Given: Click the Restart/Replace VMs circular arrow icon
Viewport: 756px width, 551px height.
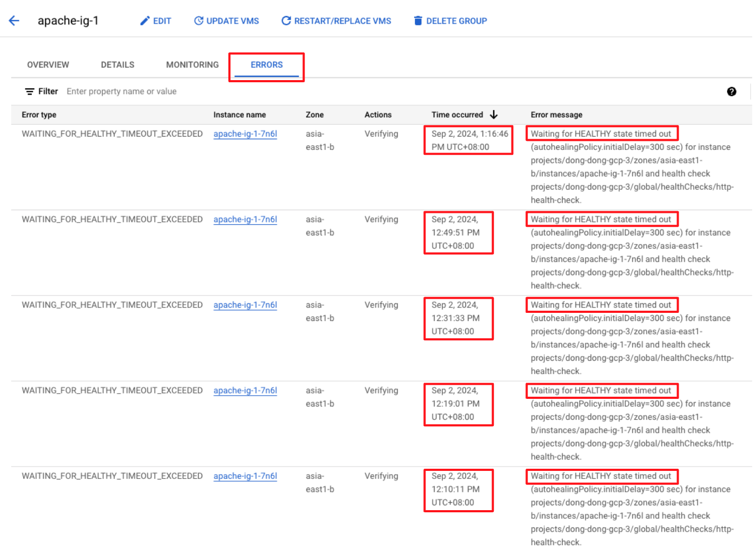Looking at the screenshot, I should tap(286, 21).
